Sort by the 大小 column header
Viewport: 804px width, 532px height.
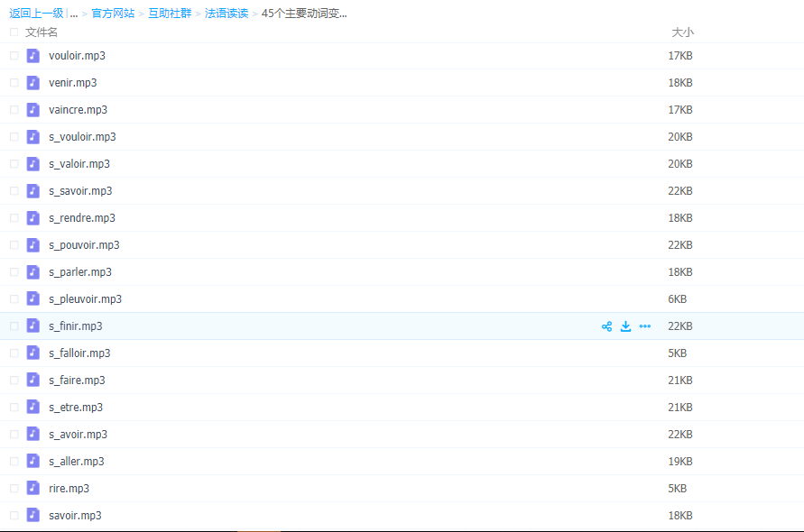tap(682, 32)
